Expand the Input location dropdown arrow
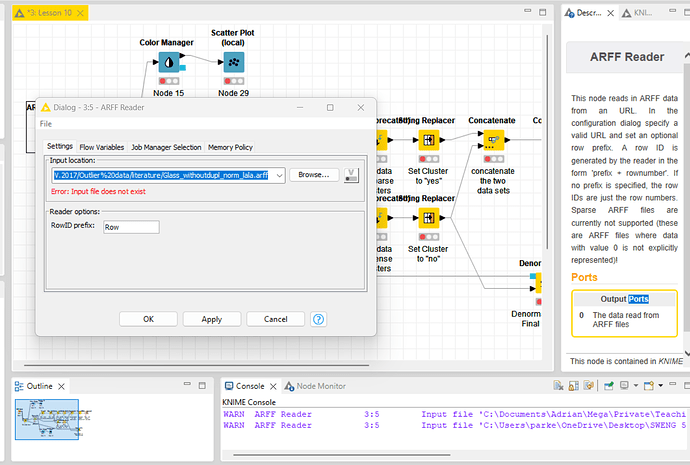 [279, 176]
